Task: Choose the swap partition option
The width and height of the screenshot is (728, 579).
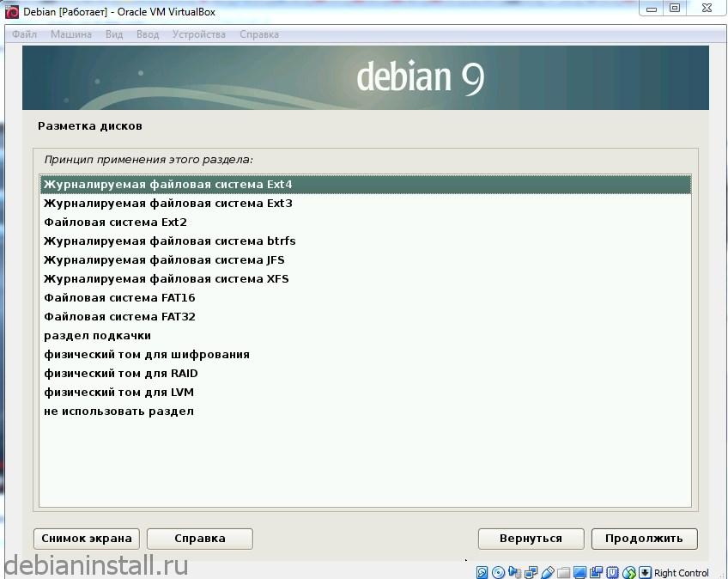Action: [x=94, y=335]
